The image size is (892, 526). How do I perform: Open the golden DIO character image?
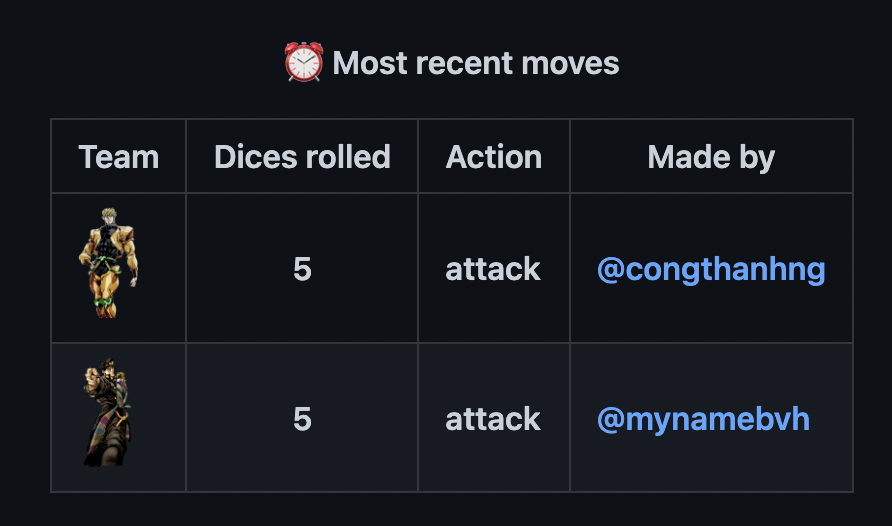tap(108, 263)
